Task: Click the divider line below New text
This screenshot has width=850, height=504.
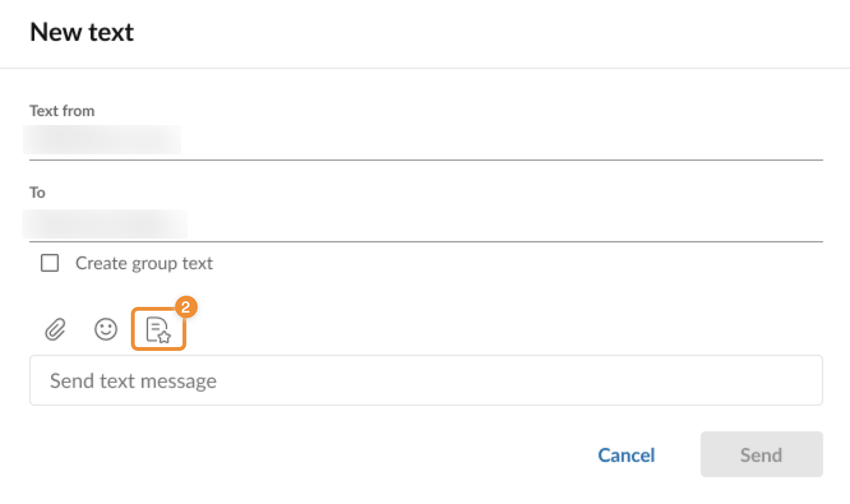Action: pos(425,68)
